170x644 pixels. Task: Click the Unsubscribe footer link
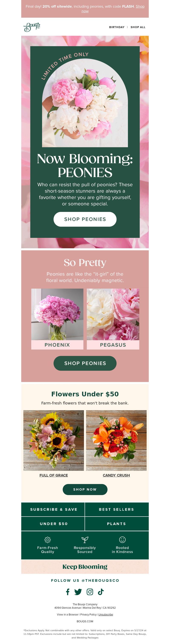pyautogui.click(x=106, y=614)
